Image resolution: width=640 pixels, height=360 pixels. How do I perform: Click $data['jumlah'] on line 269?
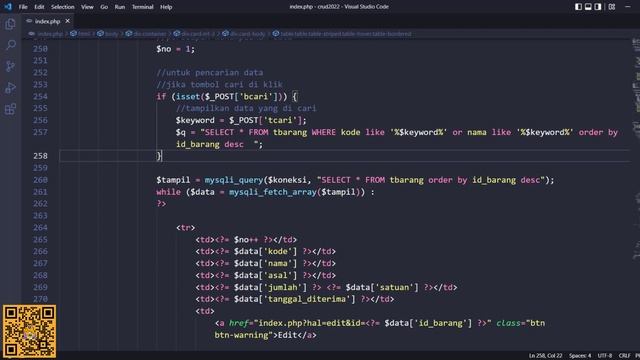click(x=270, y=287)
